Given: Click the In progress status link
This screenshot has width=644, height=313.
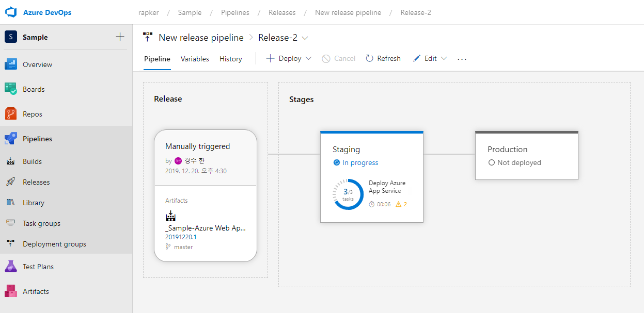Looking at the screenshot, I should tap(360, 162).
